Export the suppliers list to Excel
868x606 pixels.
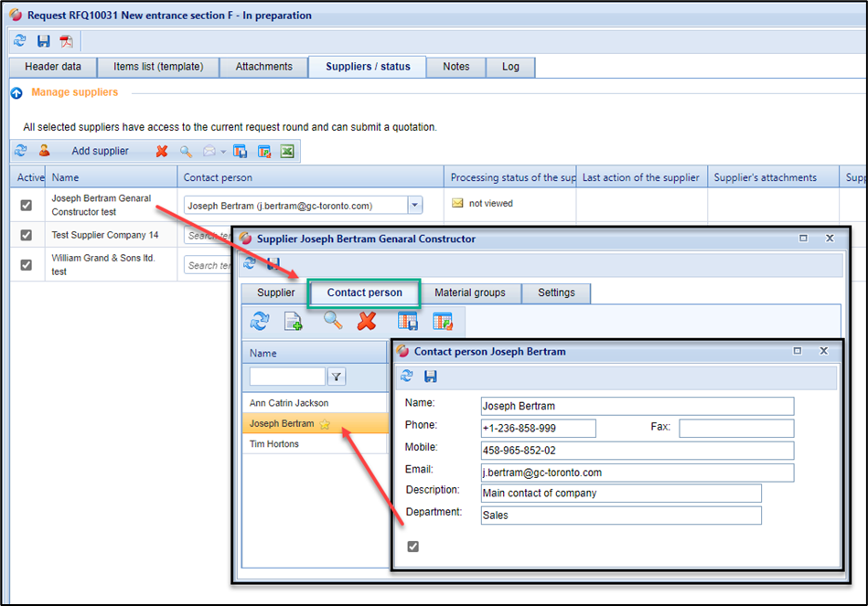[x=287, y=152]
